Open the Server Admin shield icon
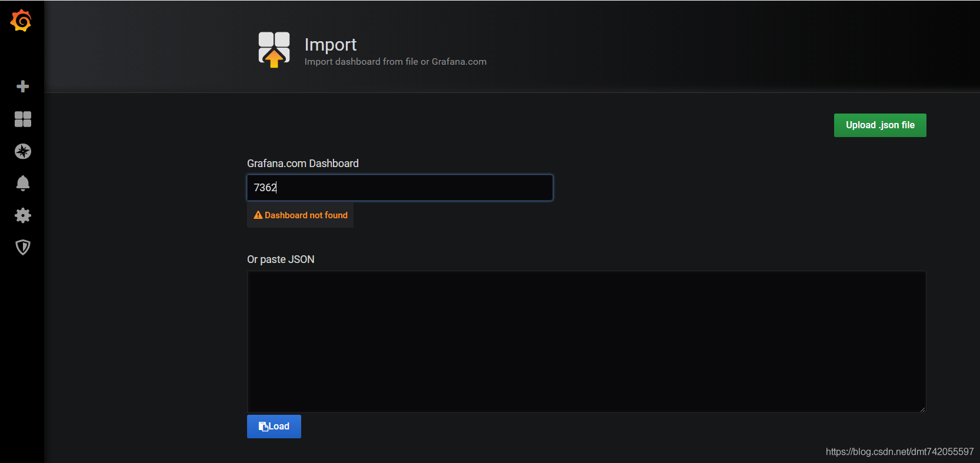Image resolution: width=980 pixels, height=463 pixels. [x=23, y=247]
